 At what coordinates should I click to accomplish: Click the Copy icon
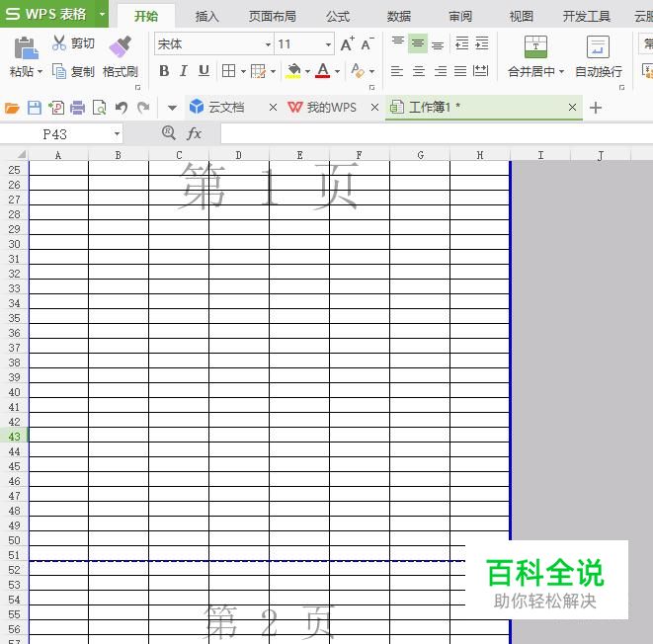[58, 71]
